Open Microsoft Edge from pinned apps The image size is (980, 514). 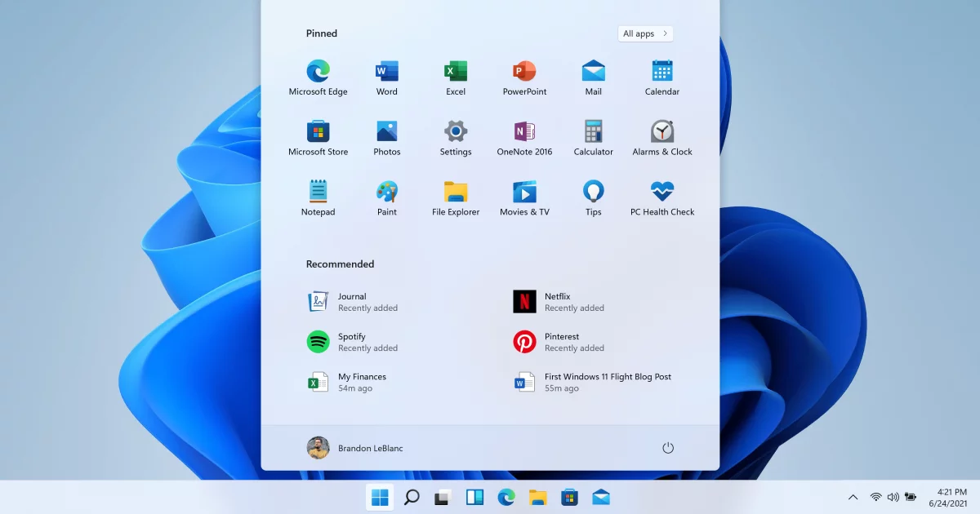[x=318, y=72]
